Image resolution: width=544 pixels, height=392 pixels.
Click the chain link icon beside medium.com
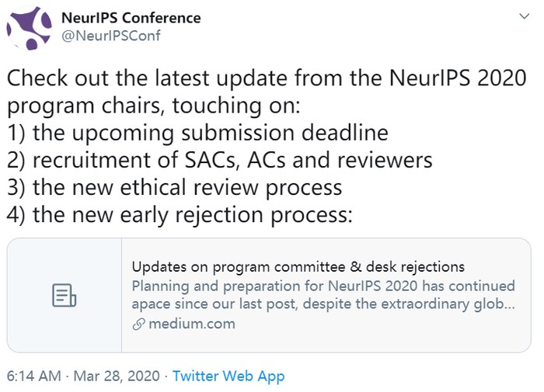(x=138, y=324)
